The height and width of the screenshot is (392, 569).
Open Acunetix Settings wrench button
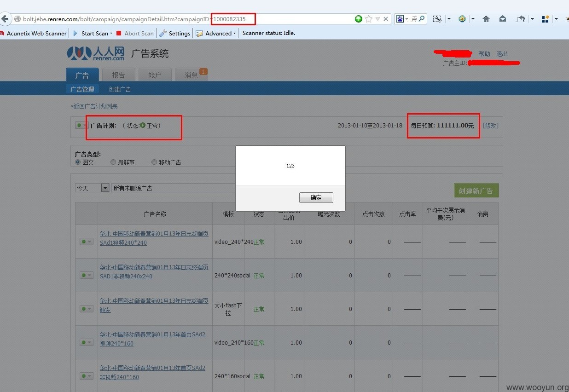pos(163,33)
